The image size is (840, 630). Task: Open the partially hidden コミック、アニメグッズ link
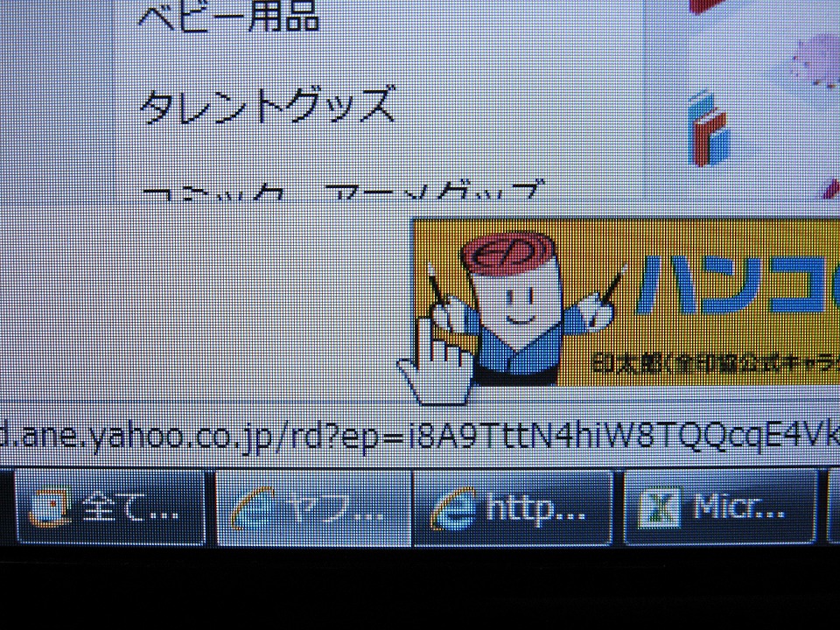pyautogui.click(x=341, y=191)
